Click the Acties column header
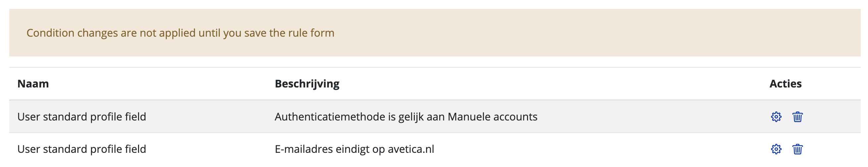Screen dimensions: 868x167 tap(786, 84)
